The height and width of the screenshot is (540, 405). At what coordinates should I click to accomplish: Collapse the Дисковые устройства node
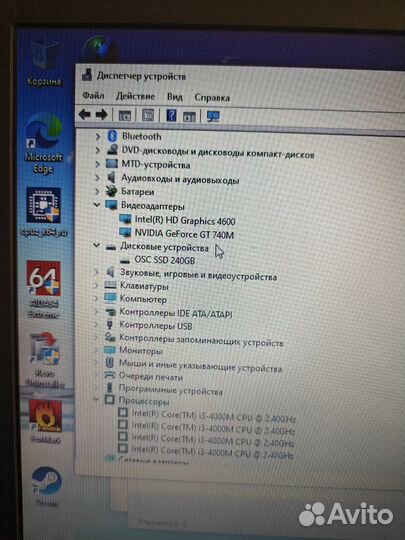click(97, 246)
